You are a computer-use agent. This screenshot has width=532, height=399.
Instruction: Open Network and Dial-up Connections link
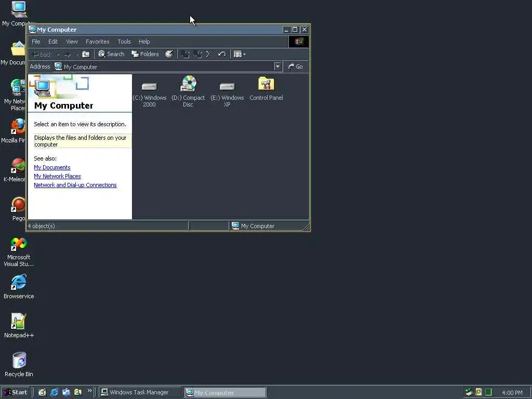[75, 185]
